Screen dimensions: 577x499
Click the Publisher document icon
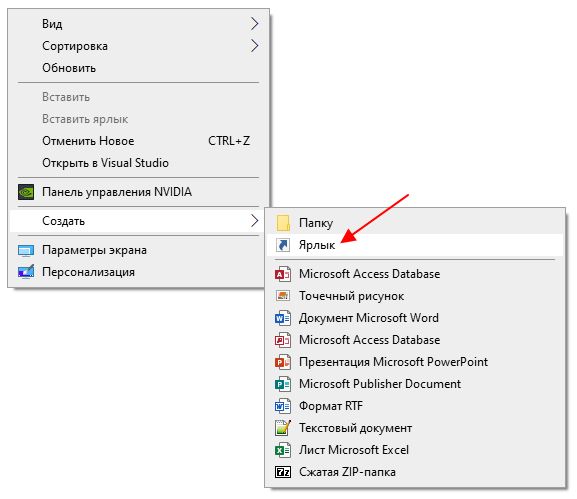pyautogui.click(x=283, y=384)
